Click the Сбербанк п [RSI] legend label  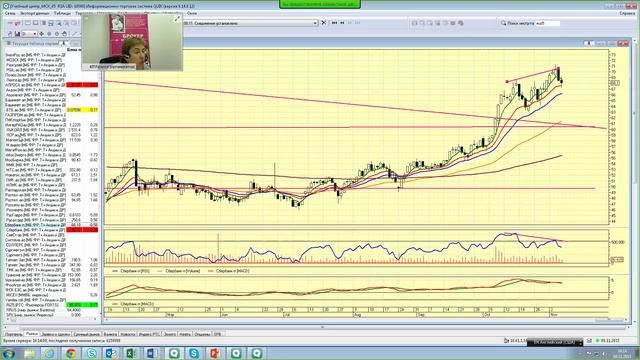[x=135, y=271]
